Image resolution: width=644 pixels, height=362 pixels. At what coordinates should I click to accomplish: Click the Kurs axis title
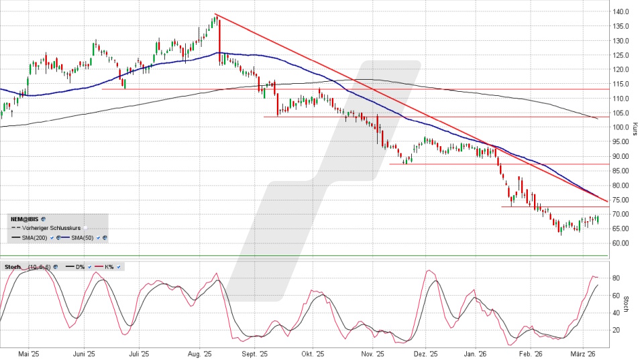coord(635,129)
